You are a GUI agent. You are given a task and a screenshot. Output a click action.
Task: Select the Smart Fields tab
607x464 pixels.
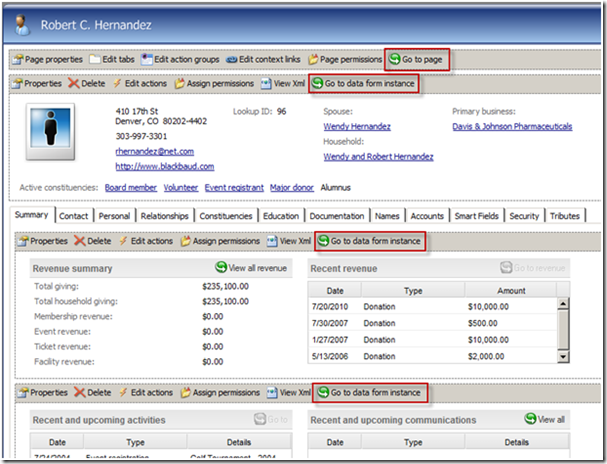[x=475, y=215]
